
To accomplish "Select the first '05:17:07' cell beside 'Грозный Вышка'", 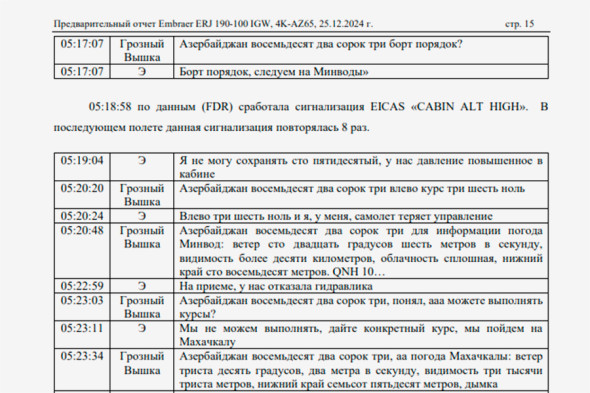I will coord(82,50).
